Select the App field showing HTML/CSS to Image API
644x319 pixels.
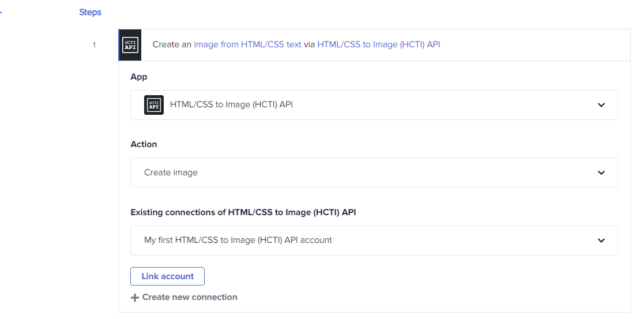point(374,105)
